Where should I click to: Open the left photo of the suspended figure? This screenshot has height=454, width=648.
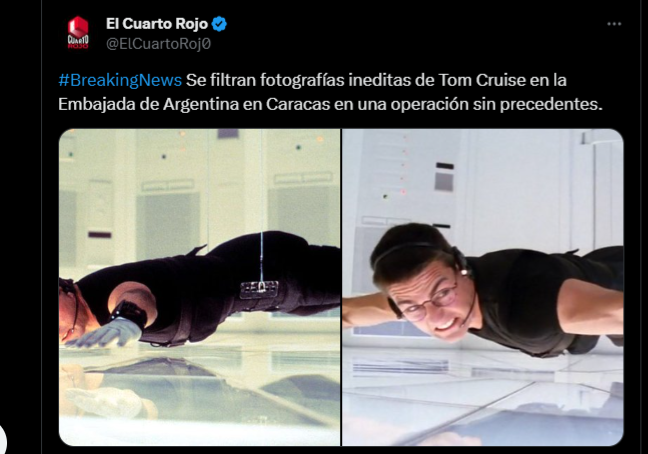coord(200,288)
